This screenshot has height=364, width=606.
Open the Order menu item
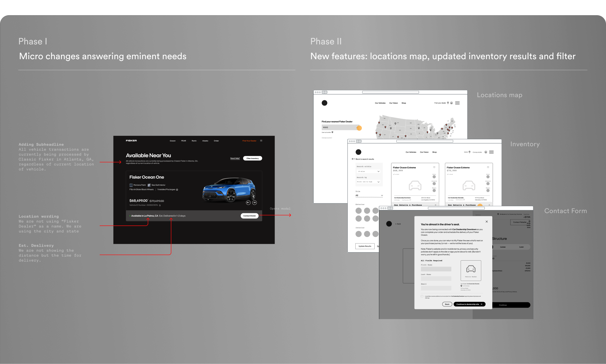(x=216, y=141)
